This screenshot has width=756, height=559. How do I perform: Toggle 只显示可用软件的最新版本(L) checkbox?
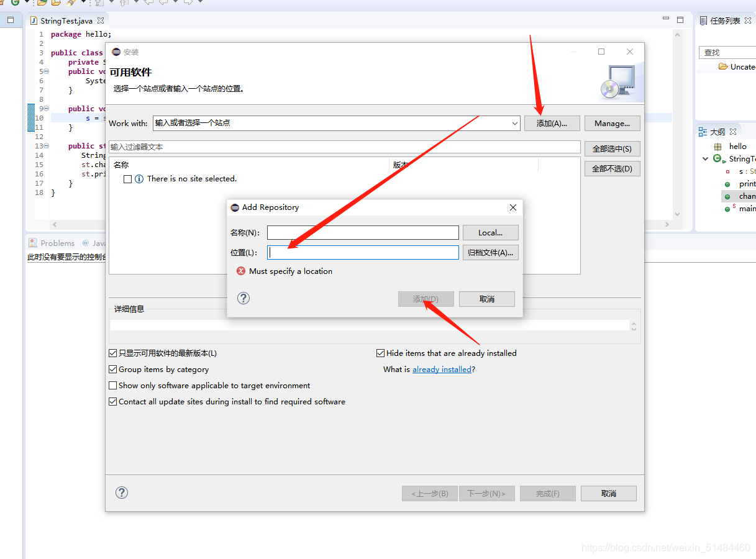[x=113, y=353]
